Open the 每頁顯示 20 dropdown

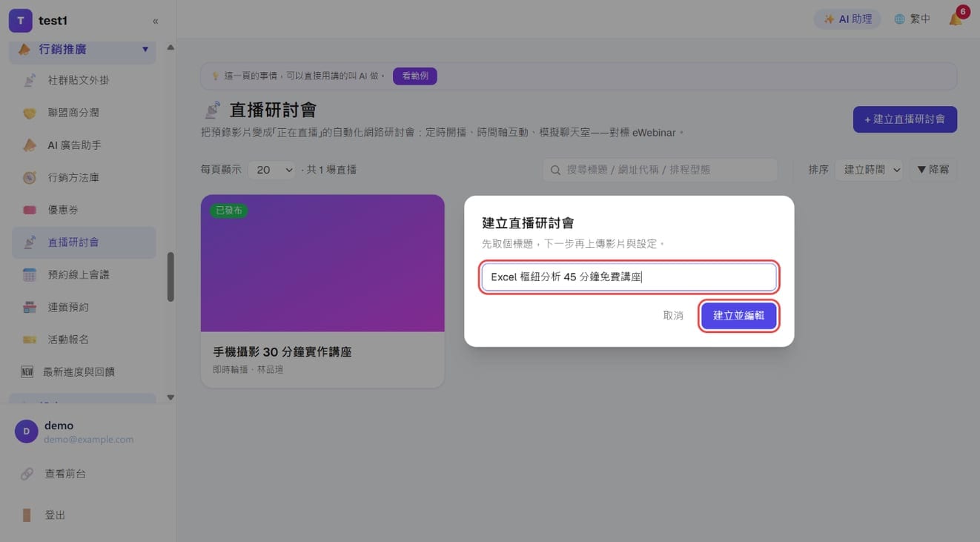click(271, 170)
